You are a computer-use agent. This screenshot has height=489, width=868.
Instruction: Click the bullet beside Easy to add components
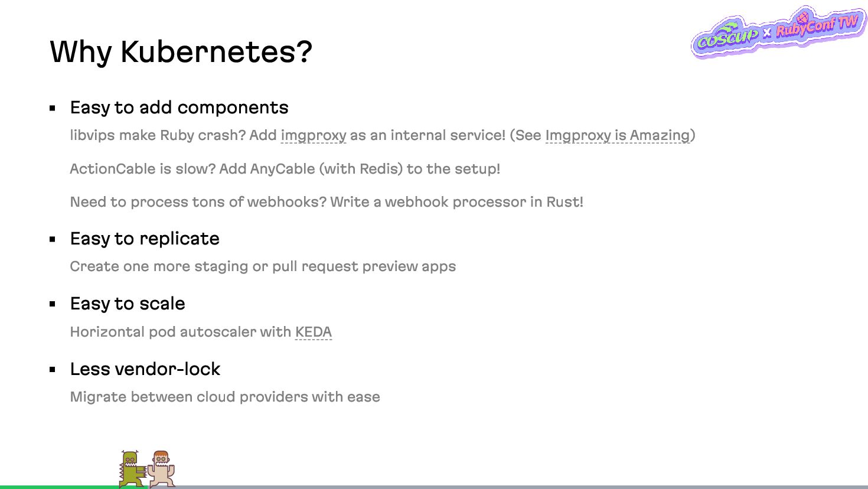53,108
